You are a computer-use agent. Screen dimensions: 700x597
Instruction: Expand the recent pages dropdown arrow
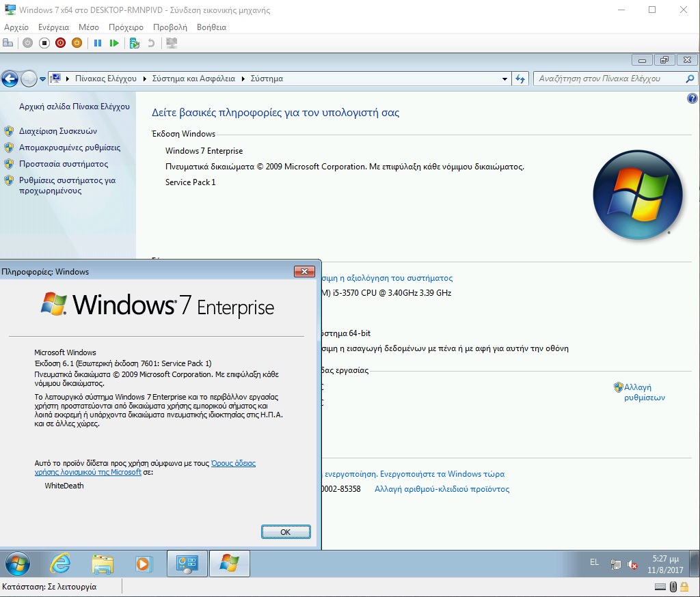[x=42, y=79]
